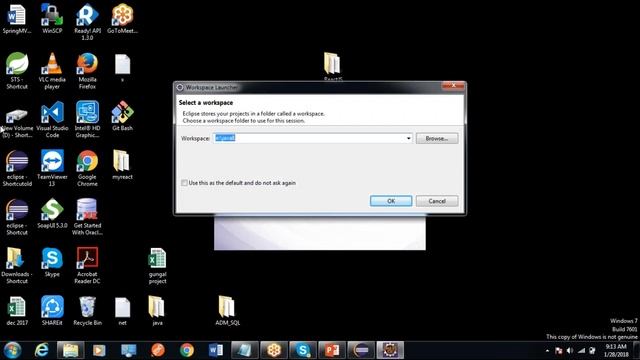
Task: Select the WinSCP desktop icon
Action: [x=52, y=19]
